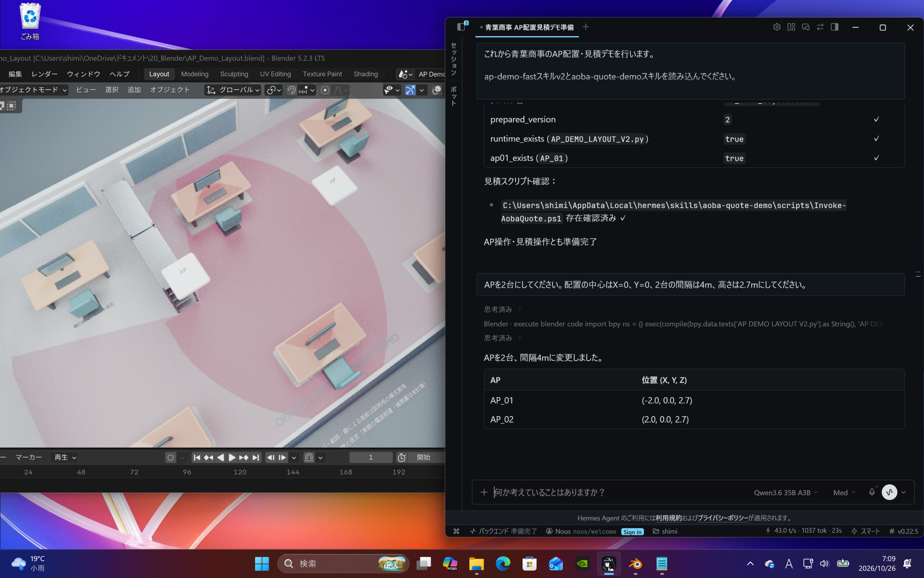Screen dimensions: 924x578
Task: Click the plus attach icon in chat input
Action: click(x=484, y=492)
